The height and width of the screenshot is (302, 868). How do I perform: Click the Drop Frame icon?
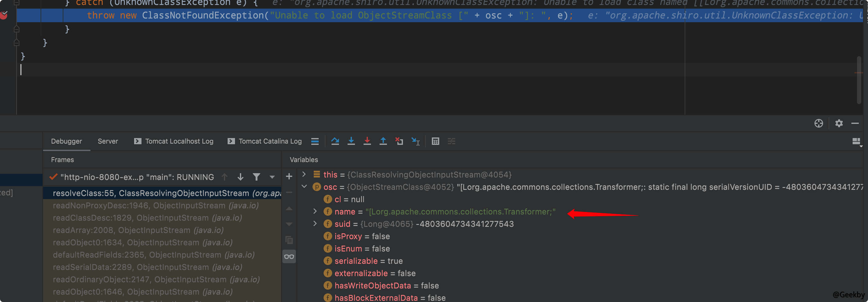click(x=399, y=141)
